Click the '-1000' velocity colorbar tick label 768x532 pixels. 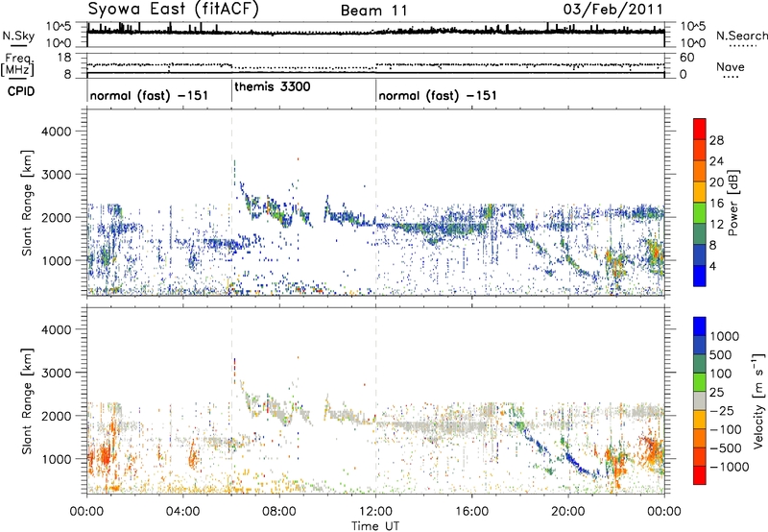tap(730, 467)
